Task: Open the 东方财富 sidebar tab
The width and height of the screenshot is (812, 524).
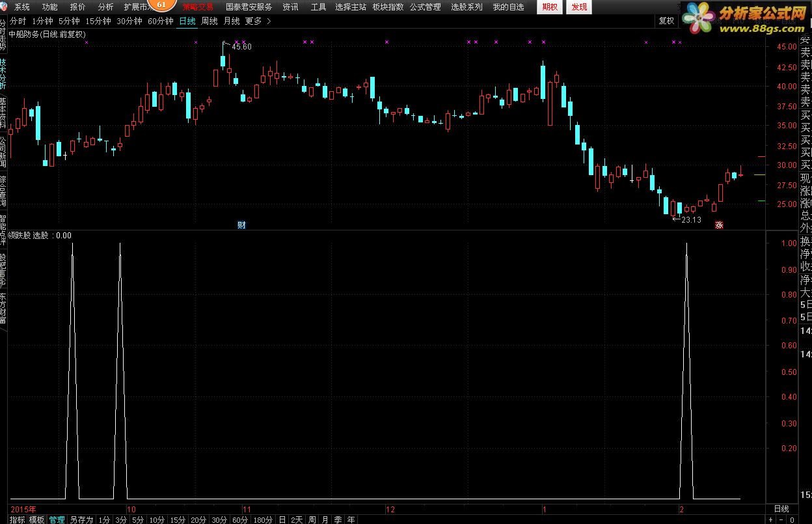Action: (x=3, y=308)
